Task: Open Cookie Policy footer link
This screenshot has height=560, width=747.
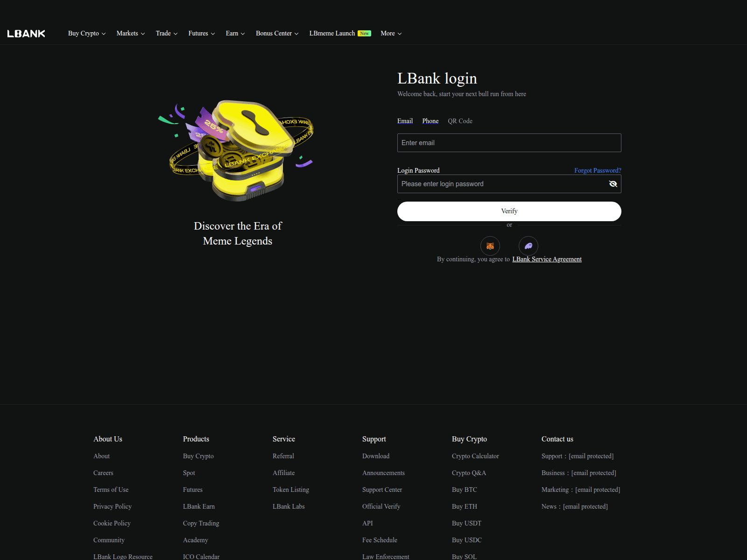Action: 112,523
